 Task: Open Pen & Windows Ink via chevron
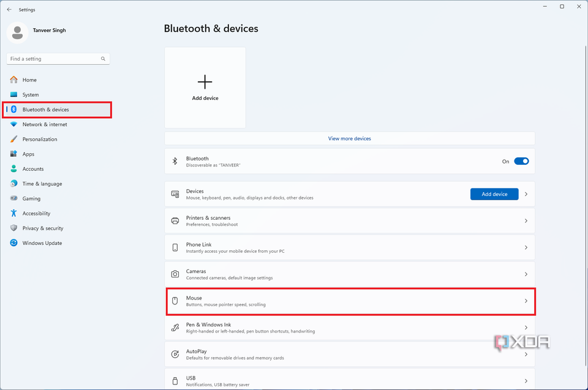tap(526, 328)
